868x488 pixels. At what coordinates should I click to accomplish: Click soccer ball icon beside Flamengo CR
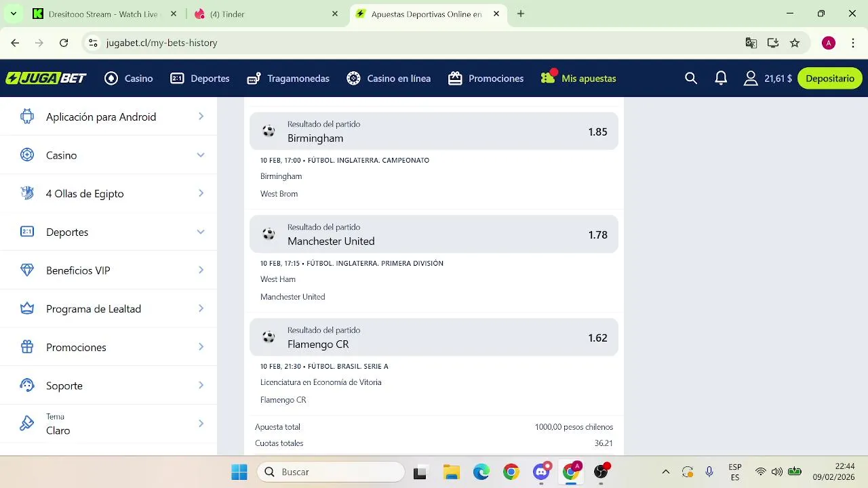click(269, 338)
